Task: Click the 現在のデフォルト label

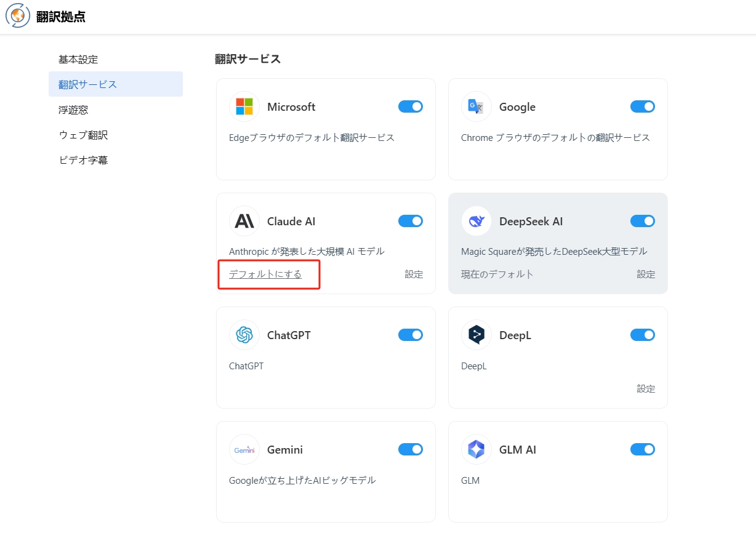Action: point(497,274)
